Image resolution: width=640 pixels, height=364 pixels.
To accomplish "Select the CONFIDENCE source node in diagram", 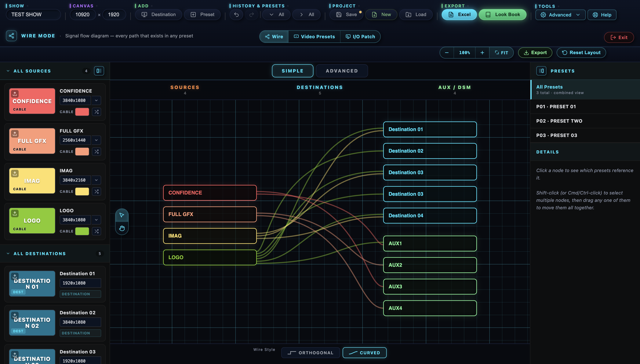I will (210, 193).
